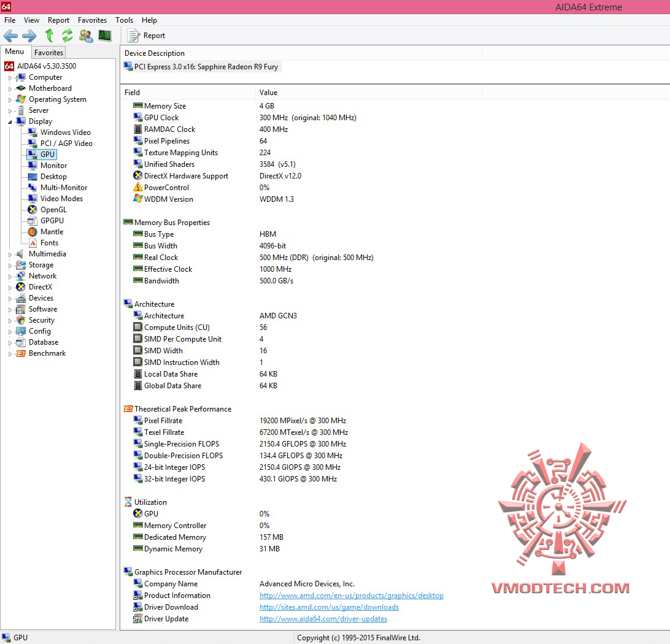The width and height of the screenshot is (670, 644).
Task: Expand the Benchmark tree node
Action: 10,354
